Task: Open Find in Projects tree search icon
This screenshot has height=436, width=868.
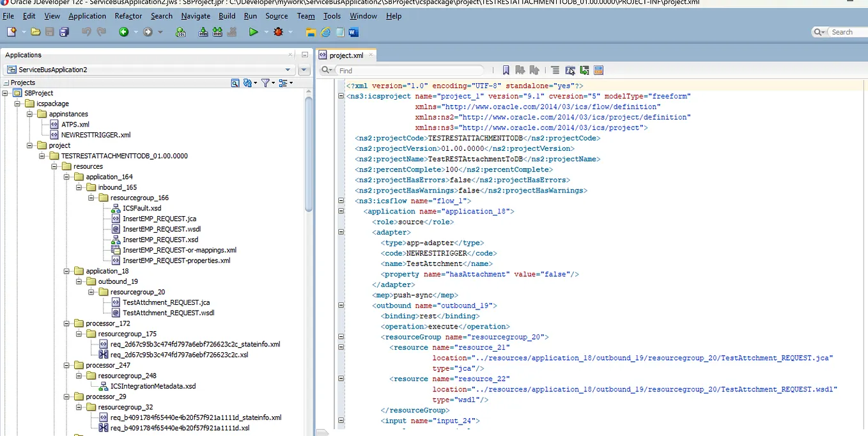Action: tap(235, 83)
